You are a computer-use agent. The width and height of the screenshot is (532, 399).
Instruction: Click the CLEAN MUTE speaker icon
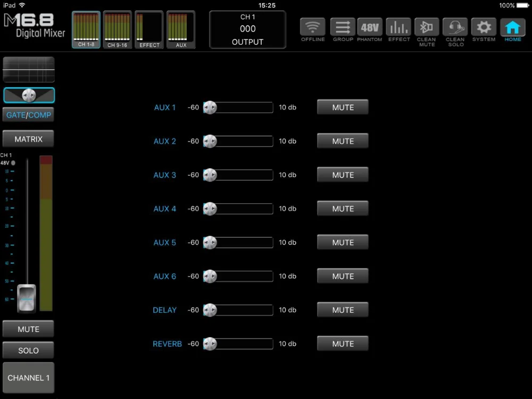pyautogui.click(x=427, y=27)
